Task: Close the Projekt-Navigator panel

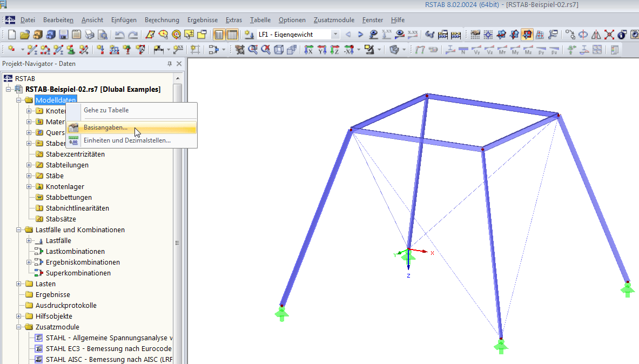Action: [179, 64]
